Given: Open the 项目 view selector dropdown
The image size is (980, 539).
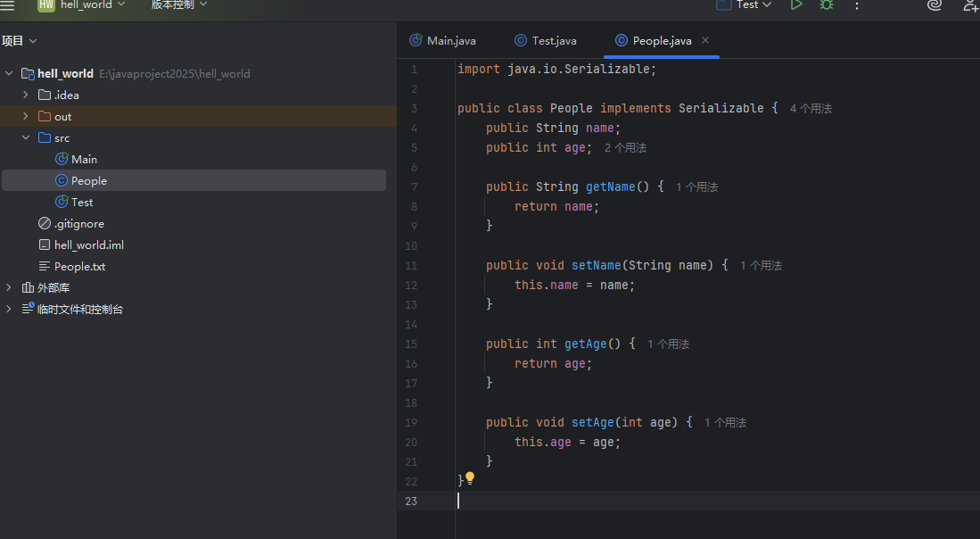Looking at the screenshot, I should pyautogui.click(x=20, y=41).
